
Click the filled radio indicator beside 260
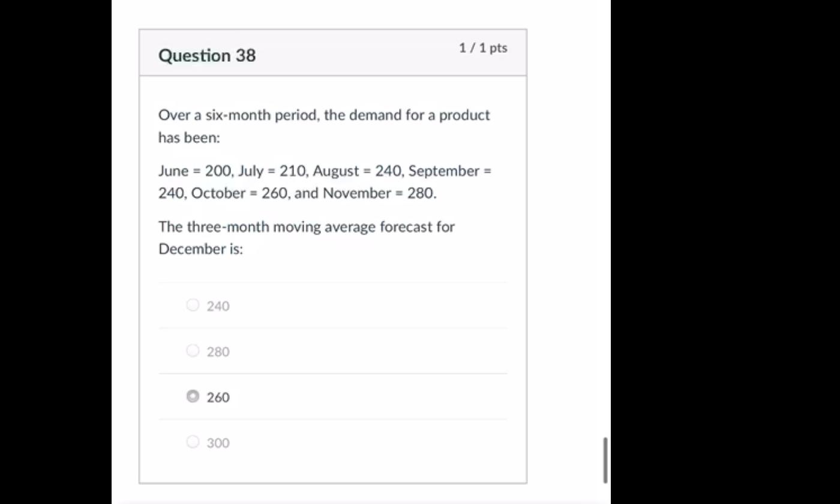pos(193,397)
